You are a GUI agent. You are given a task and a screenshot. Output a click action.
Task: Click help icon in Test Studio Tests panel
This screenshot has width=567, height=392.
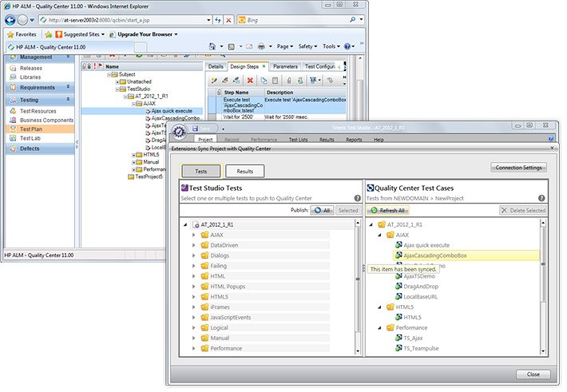[x=357, y=198]
